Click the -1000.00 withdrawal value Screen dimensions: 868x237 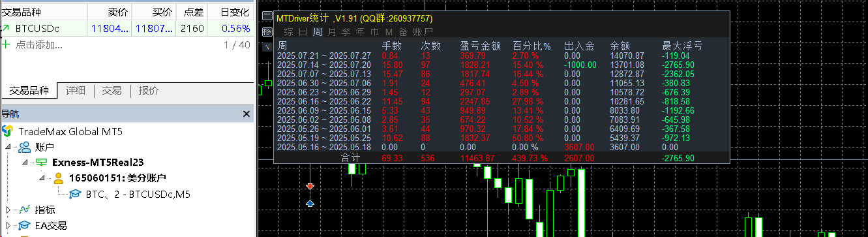pyautogui.click(x=580, y=65)
